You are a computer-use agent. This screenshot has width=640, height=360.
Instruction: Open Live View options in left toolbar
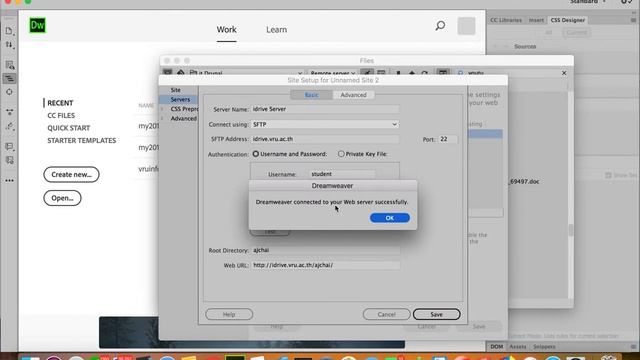click(x=9, y=65)
